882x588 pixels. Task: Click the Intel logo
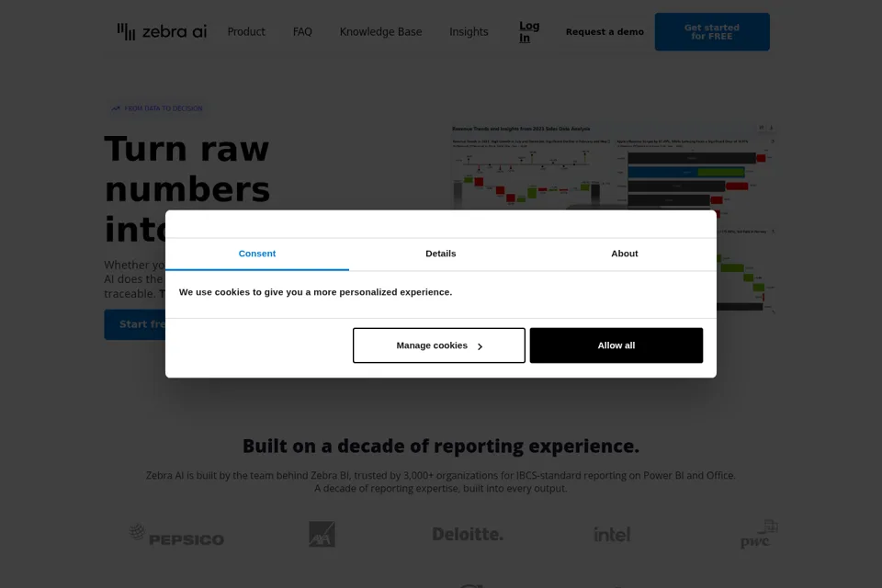612,534
